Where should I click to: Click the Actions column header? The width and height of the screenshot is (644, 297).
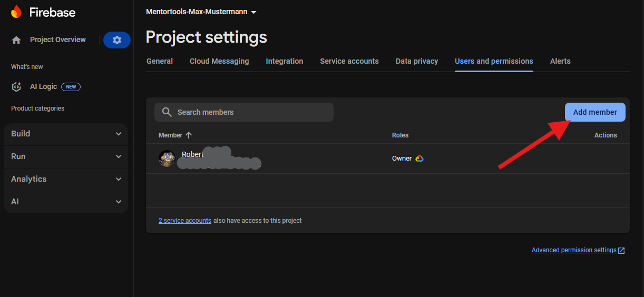coord(606,135)
